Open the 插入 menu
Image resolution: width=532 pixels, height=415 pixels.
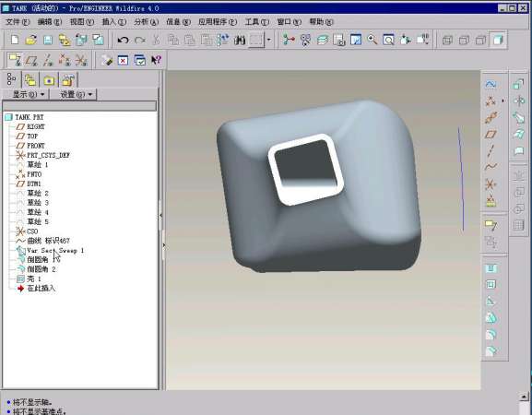click(114, 22)
